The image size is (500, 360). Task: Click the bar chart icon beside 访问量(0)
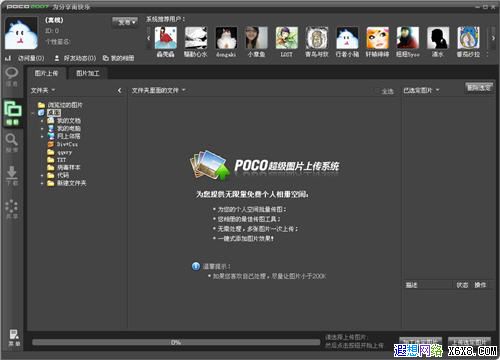8,58
